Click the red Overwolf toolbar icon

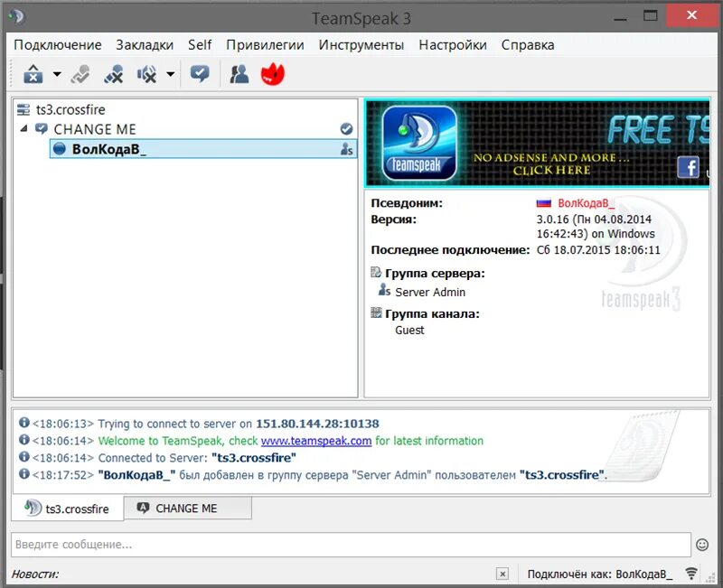pyautogui.click(x=273, y=74)
